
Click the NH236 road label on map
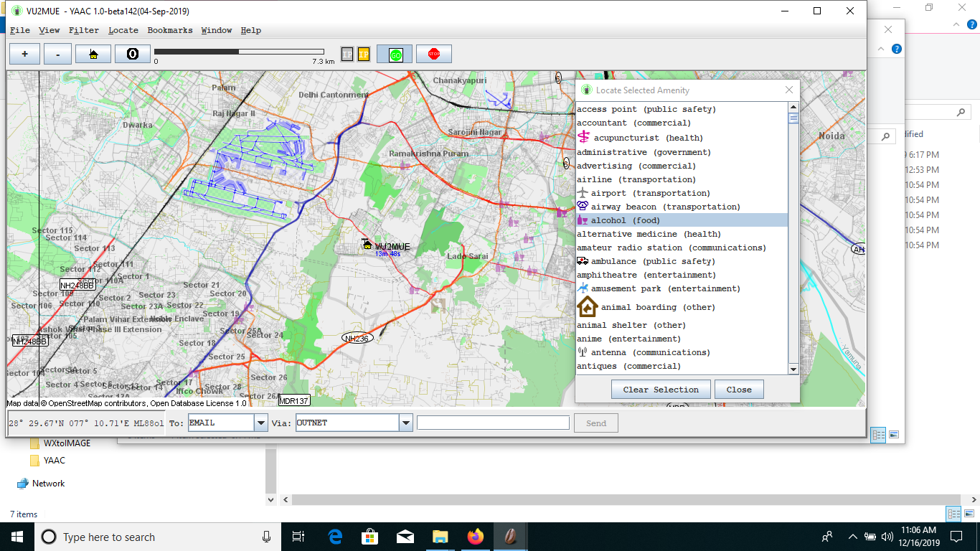click(x=357, y=338)
